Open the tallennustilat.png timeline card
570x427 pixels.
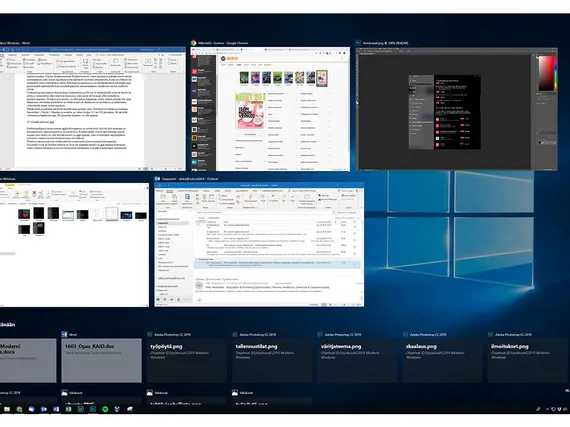point(272,360)
